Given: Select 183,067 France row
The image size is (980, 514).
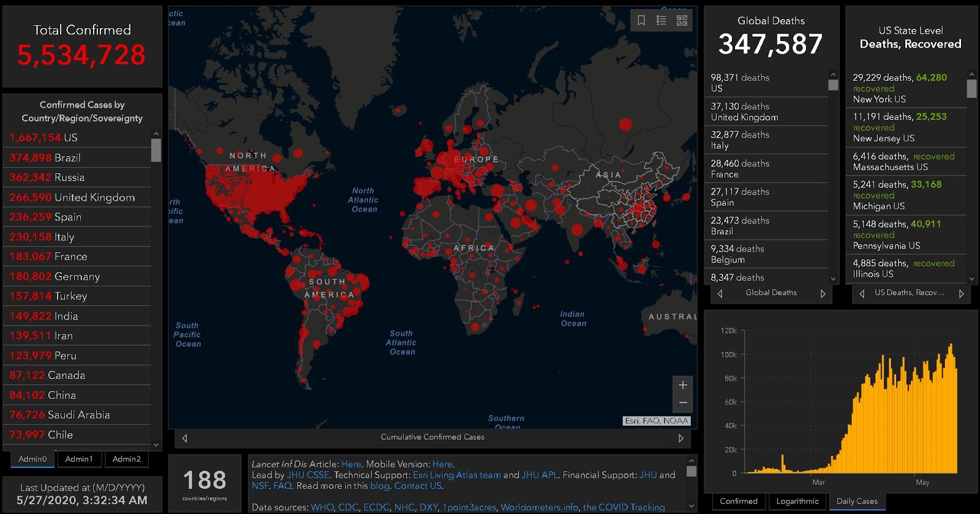Looking at the screenshot, I should 77,256.
